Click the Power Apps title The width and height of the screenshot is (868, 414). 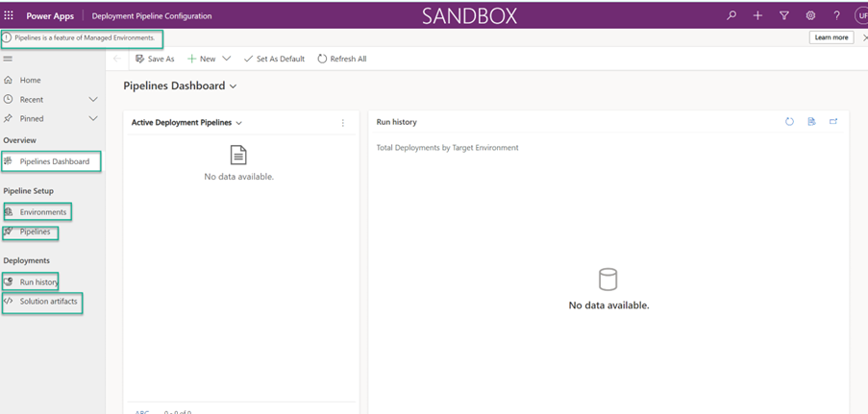[x=50, y=16]
